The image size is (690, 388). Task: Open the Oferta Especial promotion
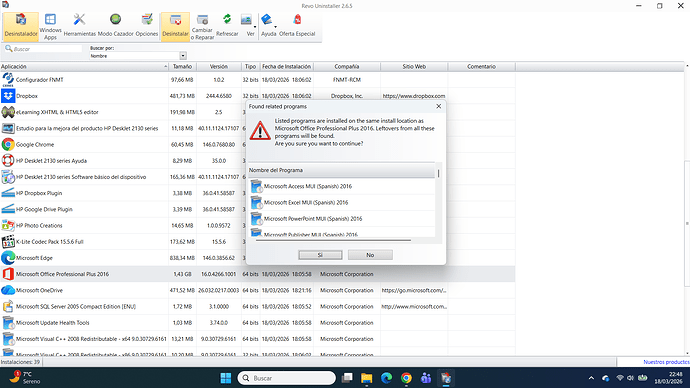pyautogui.click(x=297, y=27)
